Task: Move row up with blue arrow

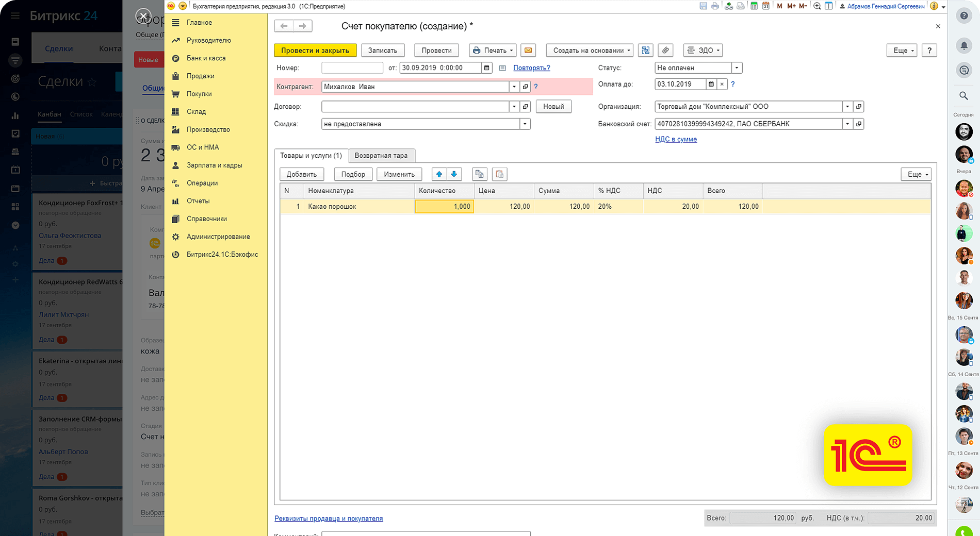Action: pyautogui.click(x=439, y=174)
